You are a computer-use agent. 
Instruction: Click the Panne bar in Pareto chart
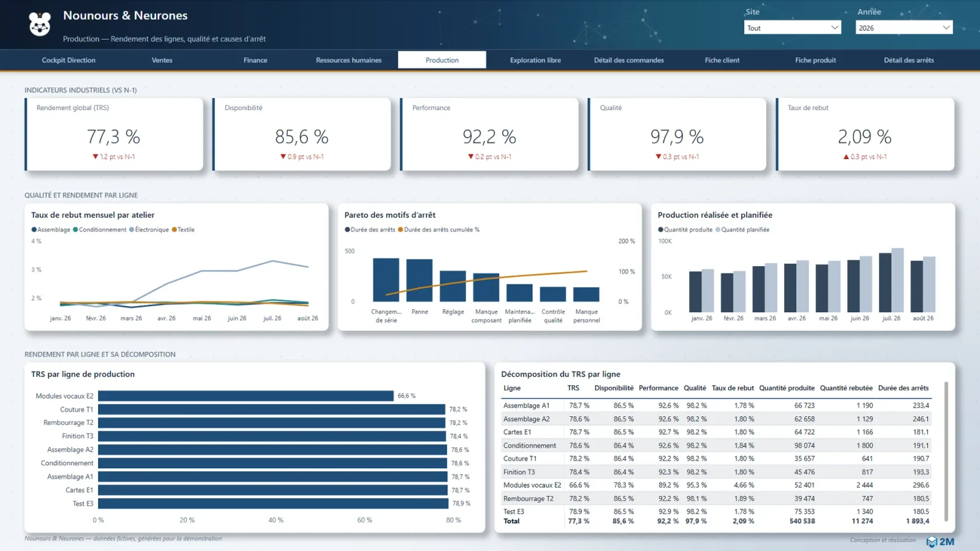(420, 280)
